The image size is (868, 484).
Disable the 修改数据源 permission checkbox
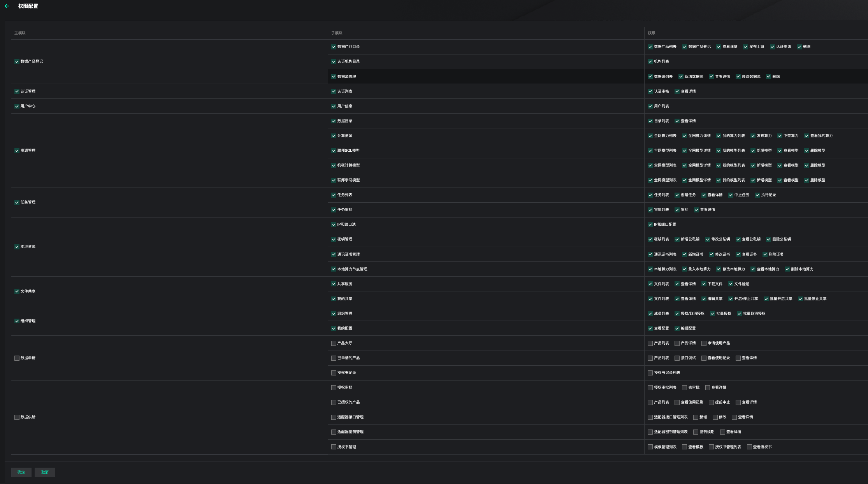point(738,77)
